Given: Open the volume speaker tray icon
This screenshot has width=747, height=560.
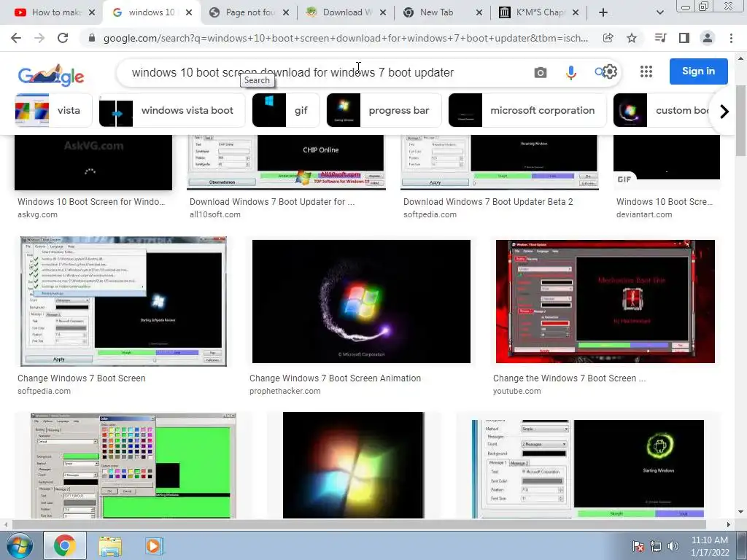Looking at the screenshot, I should 673,546.
